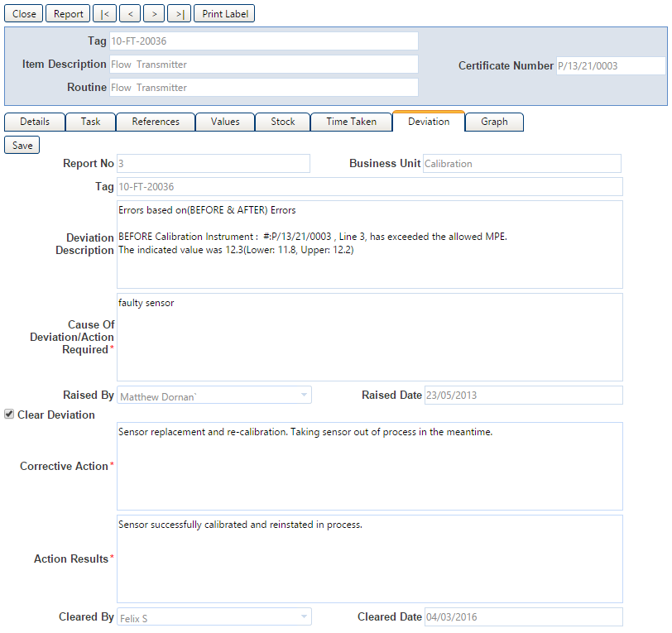Viewport: 672px width, 633px height.
Task: Click Print Label button
Action: [x=224, y=14]
